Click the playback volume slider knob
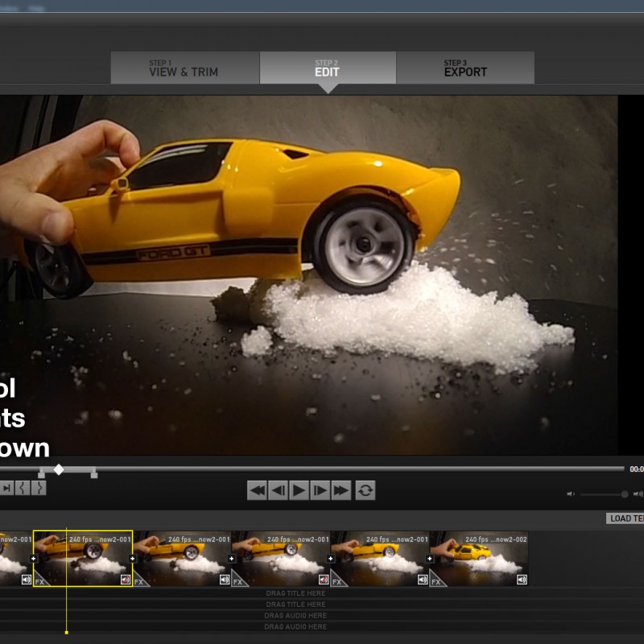The width and height of the screenshot is (644, 644). point(625,493)
